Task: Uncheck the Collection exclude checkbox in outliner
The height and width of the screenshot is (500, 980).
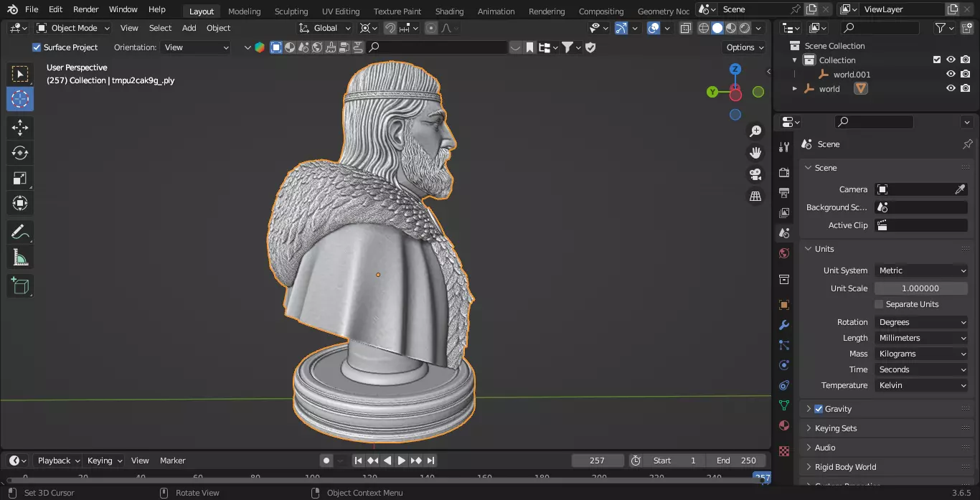Action: click(x=936, y=60)
